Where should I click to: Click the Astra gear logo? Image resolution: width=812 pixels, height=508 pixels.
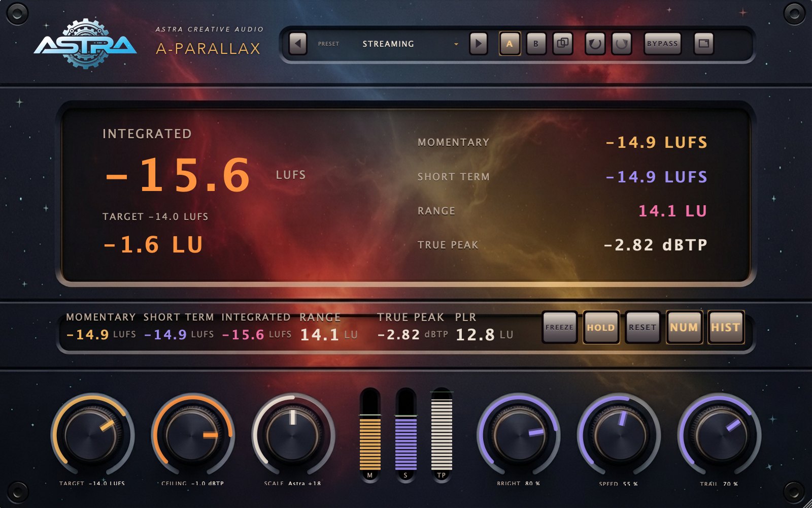pos(85,44)
